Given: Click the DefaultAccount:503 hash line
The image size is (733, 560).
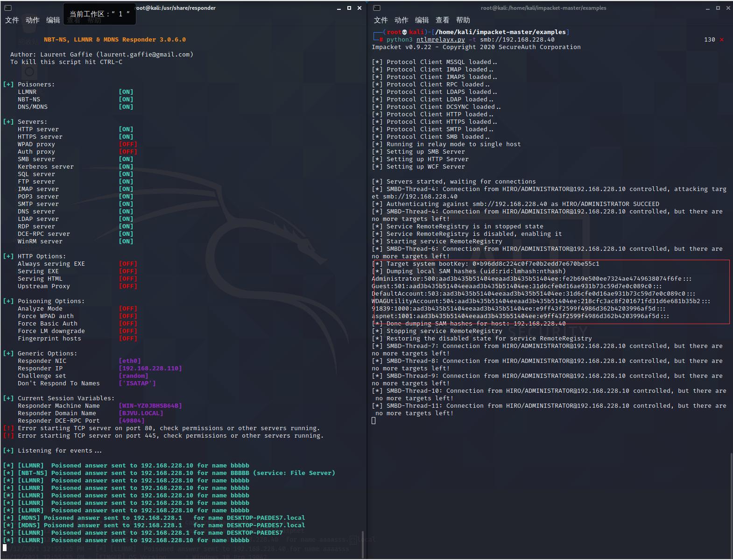Looking at the screenshot, I should click(534, 294).
